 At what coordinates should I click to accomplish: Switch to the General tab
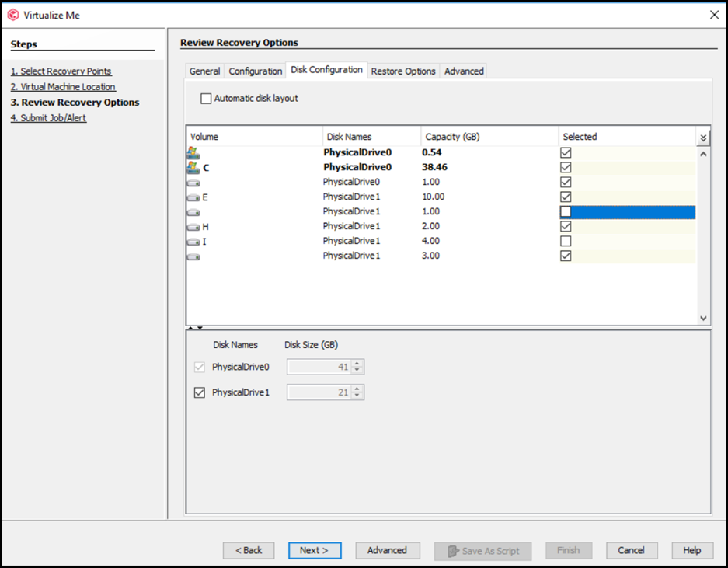click(x=204, y=71)
